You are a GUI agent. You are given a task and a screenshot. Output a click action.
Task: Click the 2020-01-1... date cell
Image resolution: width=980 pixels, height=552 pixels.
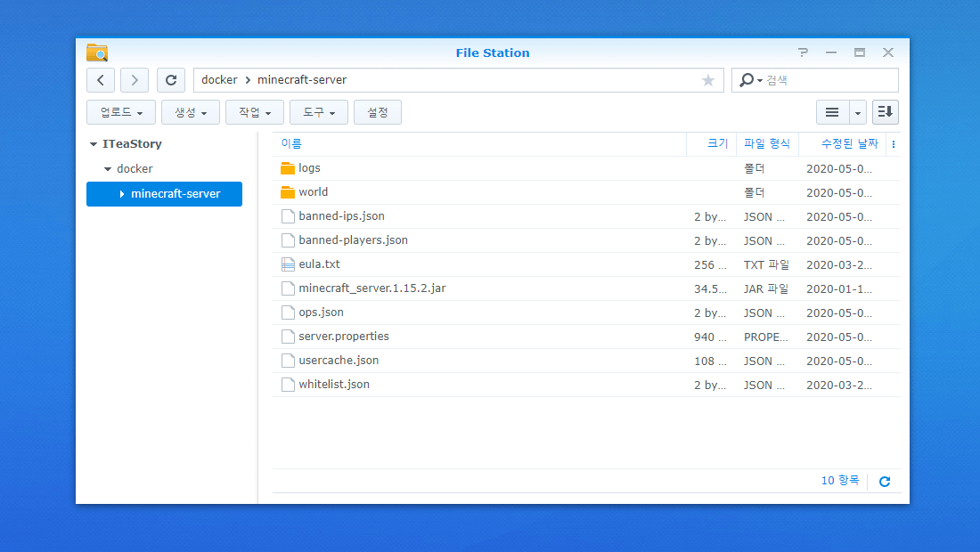pos(838,289)
